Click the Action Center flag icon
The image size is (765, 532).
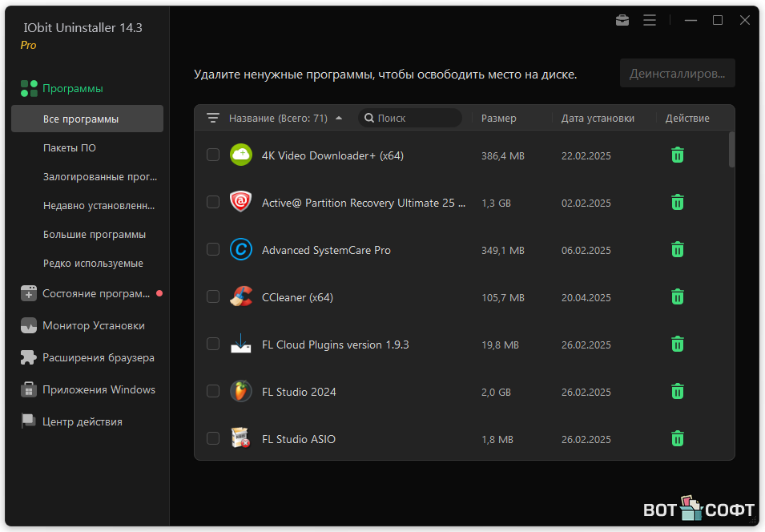(29, 421)
